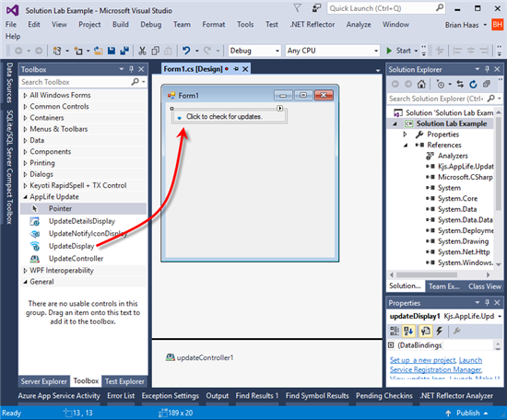Open Error List panel tab
Viewport: 507px width, 420px height.
(x=121, y=396)
